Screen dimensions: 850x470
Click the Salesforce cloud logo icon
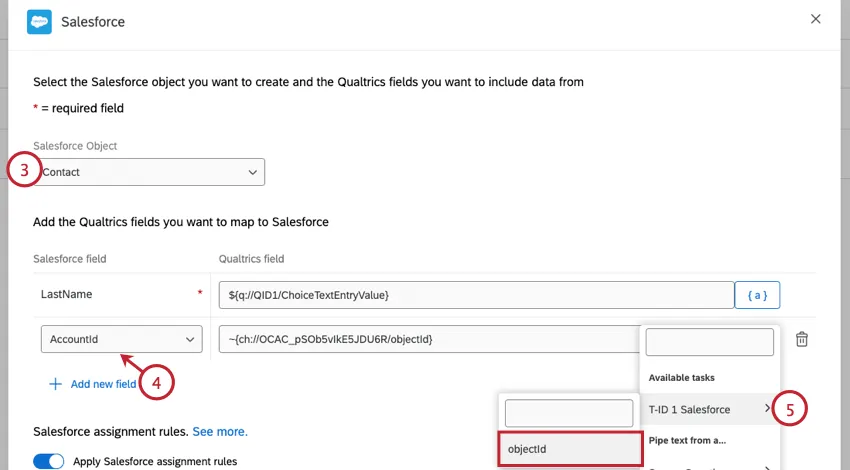[40, 20]
